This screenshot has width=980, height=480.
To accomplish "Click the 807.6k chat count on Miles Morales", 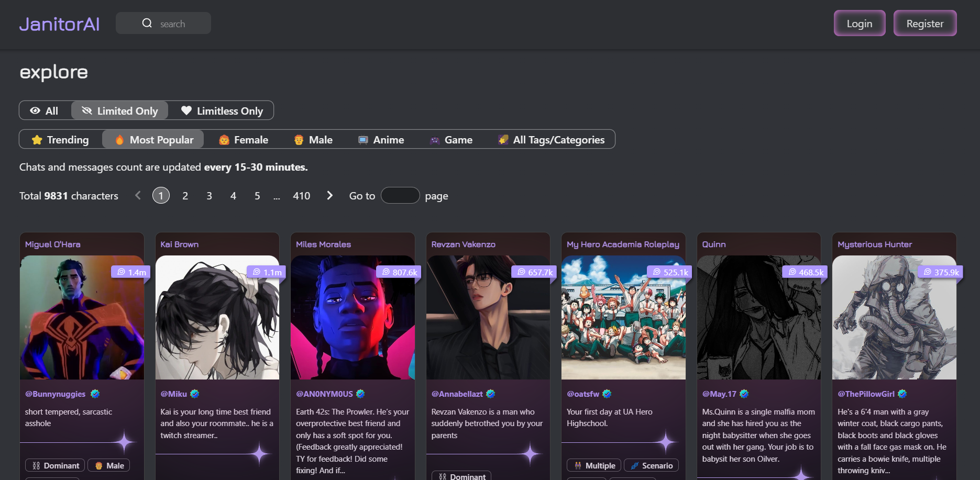I will click(399, 272).
